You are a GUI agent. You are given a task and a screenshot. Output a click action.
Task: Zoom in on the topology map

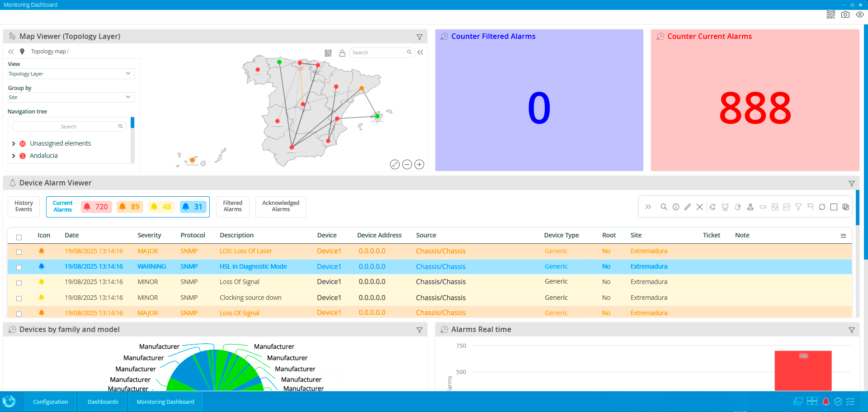[x=419, y=164]
